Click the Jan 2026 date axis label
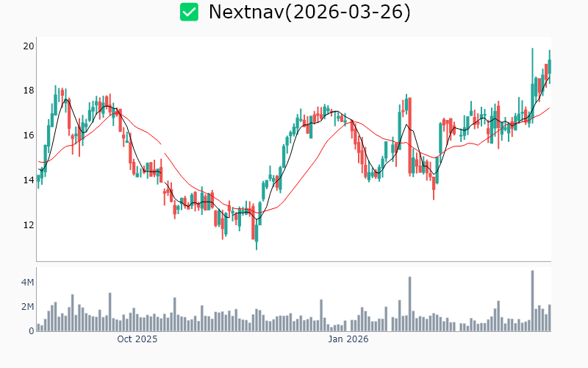 (x=348, y=339)
